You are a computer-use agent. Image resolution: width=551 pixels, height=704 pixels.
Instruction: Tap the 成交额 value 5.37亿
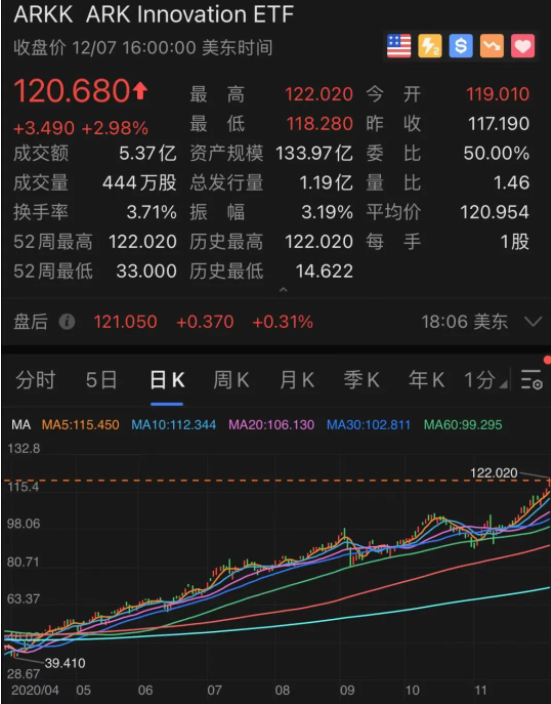coord(148,154)
